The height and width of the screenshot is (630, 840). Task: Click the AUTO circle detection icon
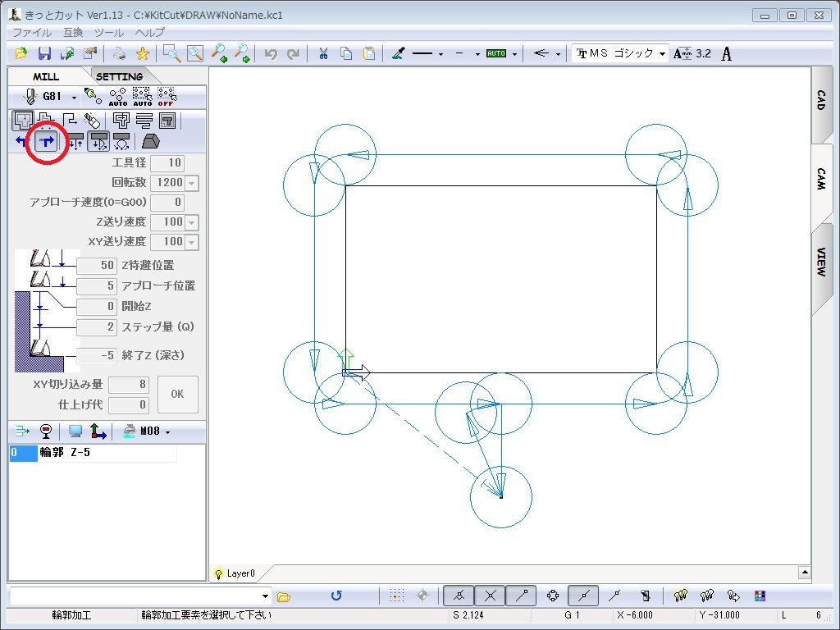[x=118, y=97]
